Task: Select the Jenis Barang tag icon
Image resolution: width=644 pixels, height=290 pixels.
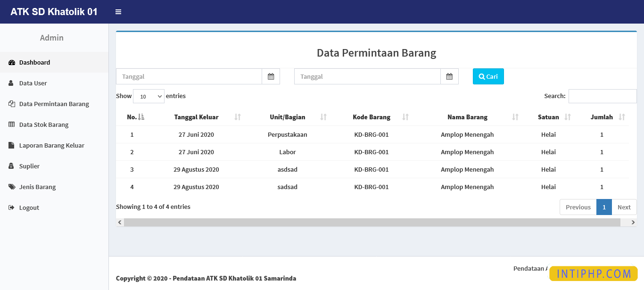Action: pyautogui.click(x=11, y=187)
